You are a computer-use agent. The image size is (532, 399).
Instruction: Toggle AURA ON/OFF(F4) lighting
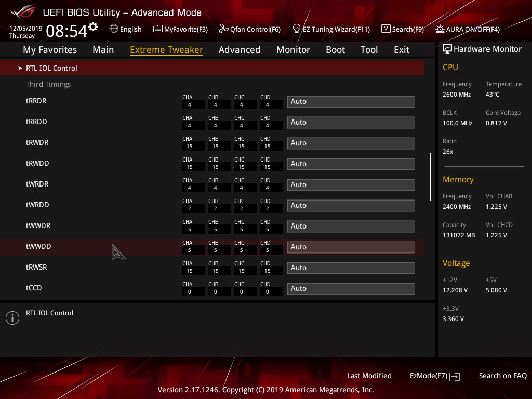(468, 29)
